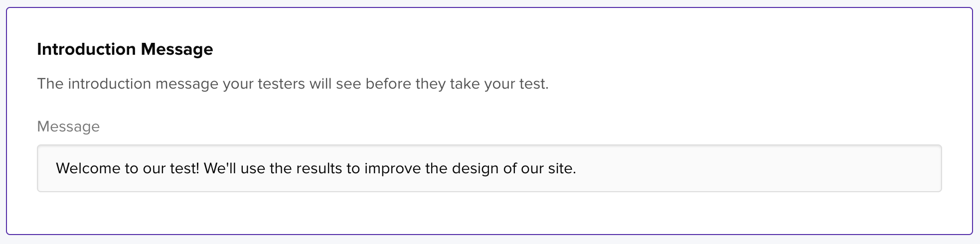The height and width of the screenshot is (244, 980).
Task: Click the word "testers" in the description
Action: [281, 84]
